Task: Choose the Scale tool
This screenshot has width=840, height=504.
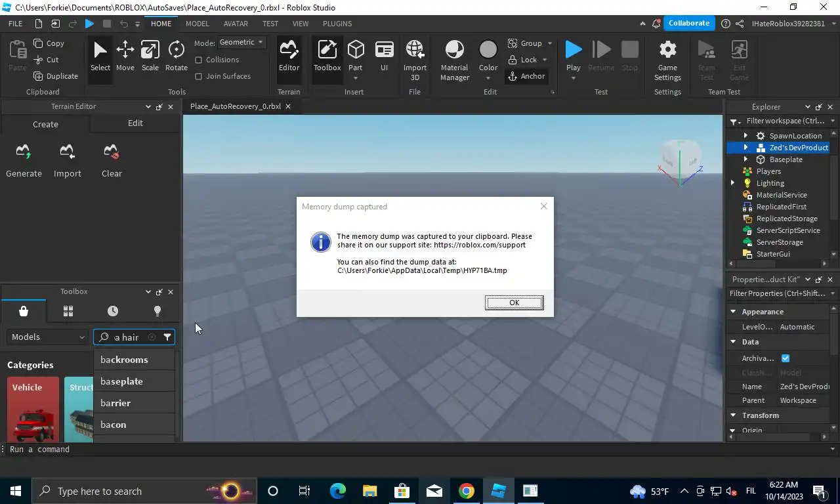Action: pyautogui.click(x=150, y=56)
